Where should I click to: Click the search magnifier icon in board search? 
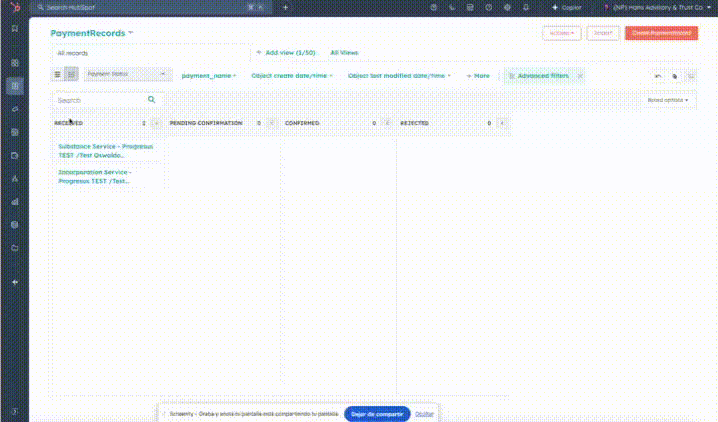pyautogui.click(x=152, y=100)
